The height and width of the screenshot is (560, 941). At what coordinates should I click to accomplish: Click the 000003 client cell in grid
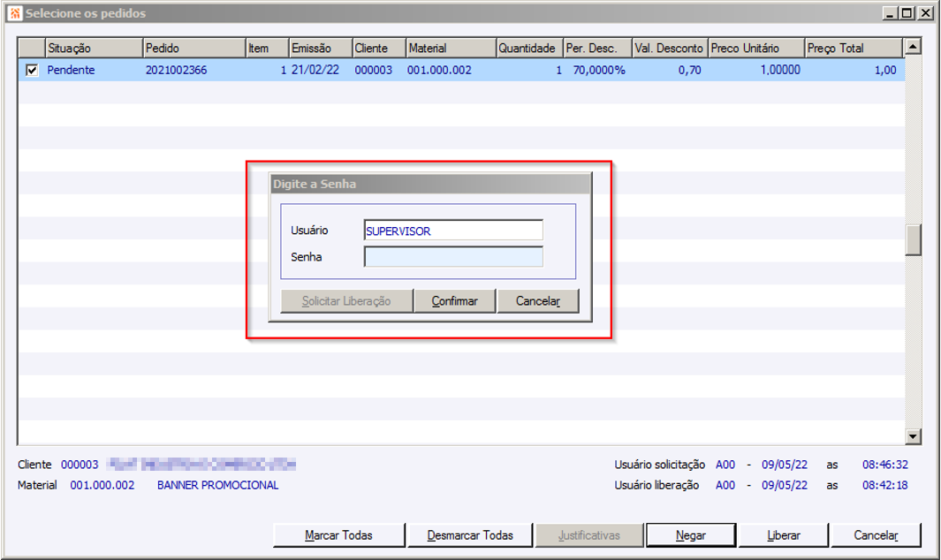[373, 71]
